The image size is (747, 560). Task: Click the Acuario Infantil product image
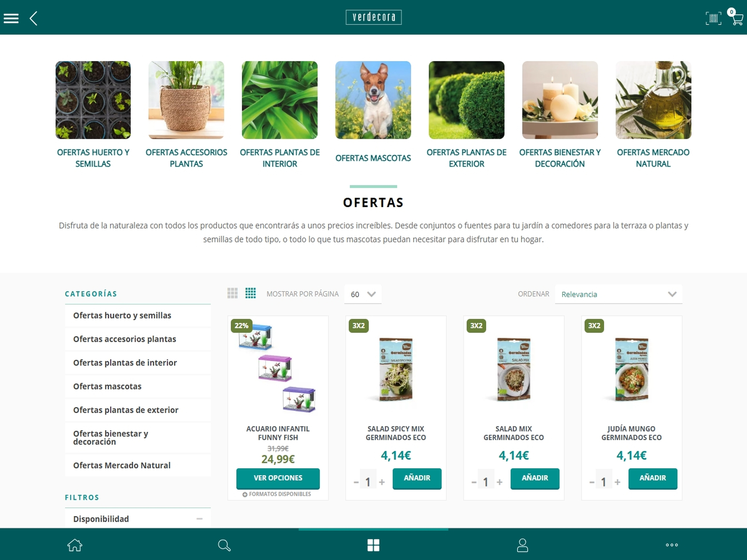[278, 369]
